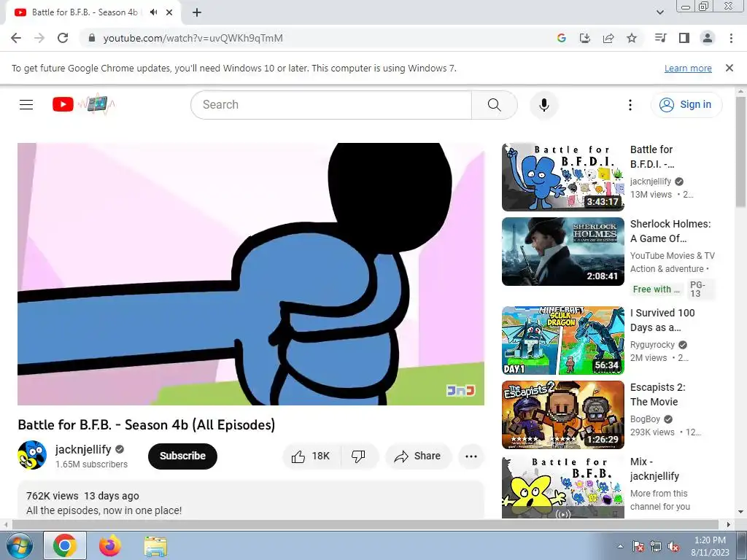747x560 pixels.
Task: Open Chrome side panel
Action: 684,38
